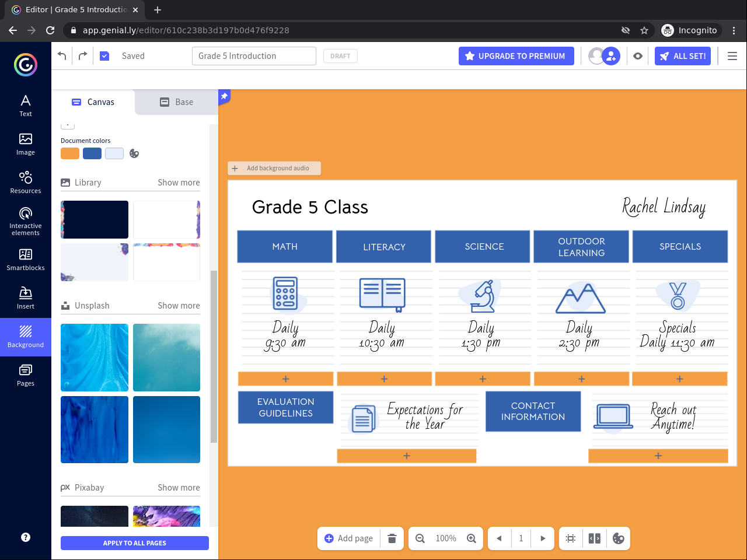The width and height of the screenshot is (747, 560).
Task: Show more Unsplash backgrounds
Action: coord(179,306)
